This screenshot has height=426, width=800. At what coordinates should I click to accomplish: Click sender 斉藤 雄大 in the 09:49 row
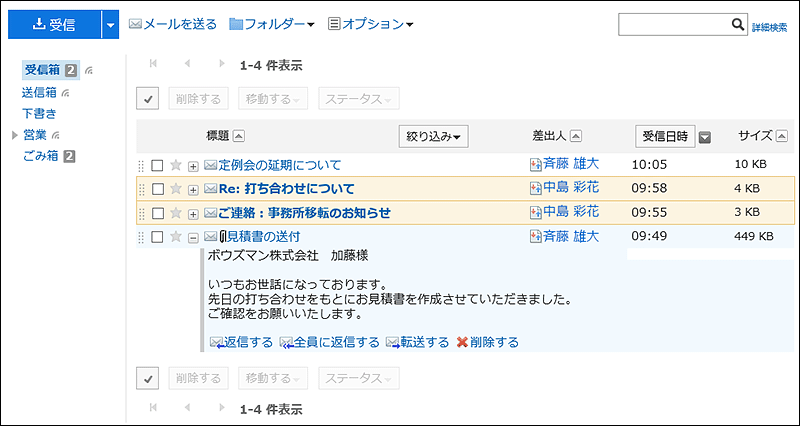pyautogui.click(x=570, y=236)
